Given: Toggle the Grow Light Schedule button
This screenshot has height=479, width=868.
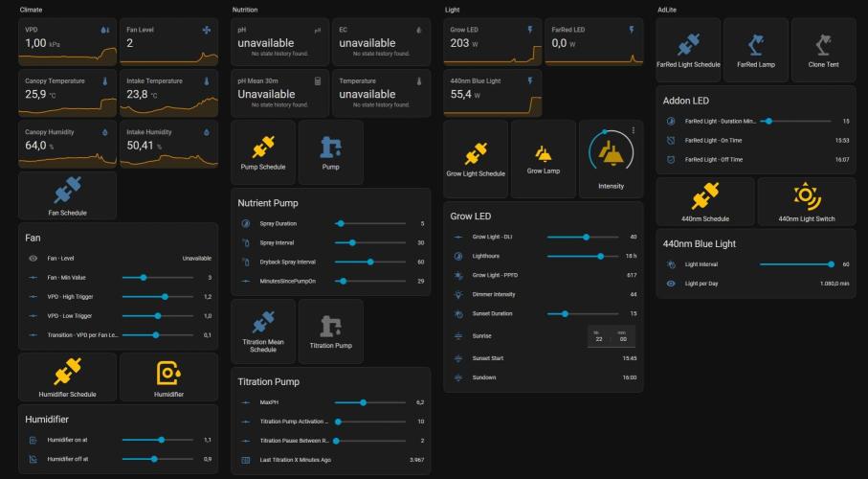Looking at the screenshot, I should [x=476, y=159].
